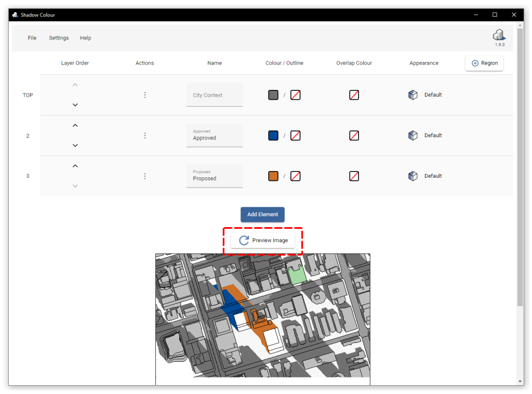
Task: Open the Actions menu for the Proposed layer
Action: coord(144,176)
